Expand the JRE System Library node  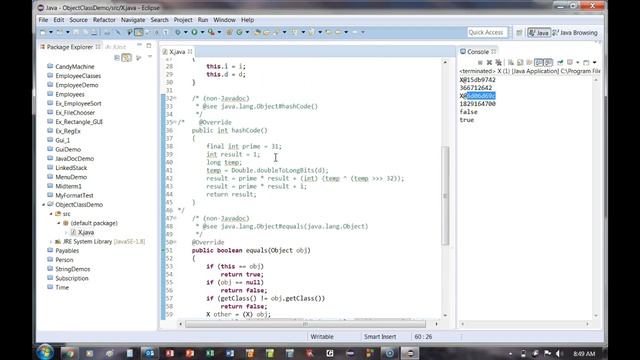[x=51, y=242]
